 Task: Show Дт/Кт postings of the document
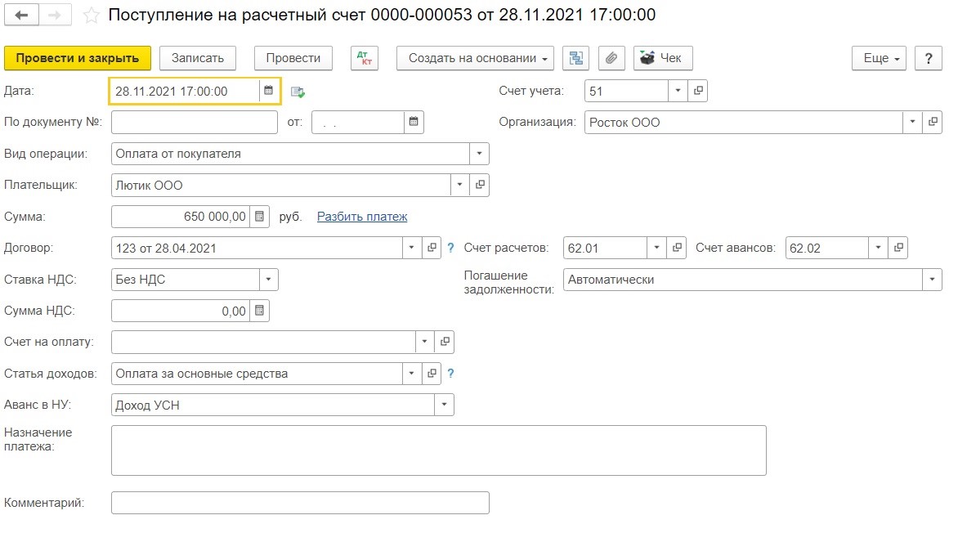365,58
